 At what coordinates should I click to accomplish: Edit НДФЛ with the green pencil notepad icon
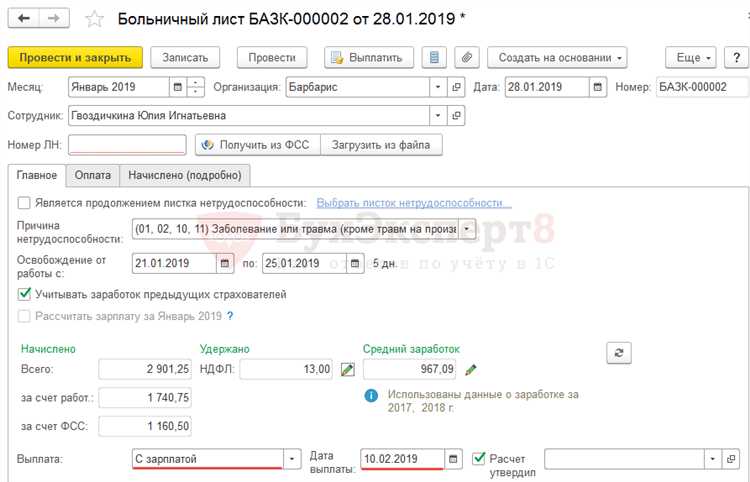tap(348, 370)
